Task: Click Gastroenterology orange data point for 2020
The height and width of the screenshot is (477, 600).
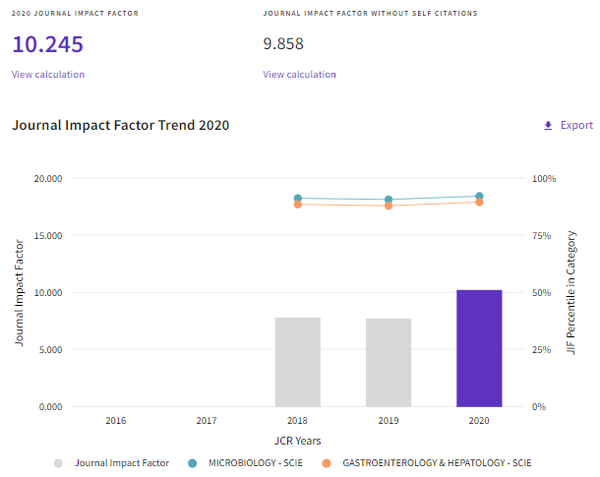Action: (479, 202)
